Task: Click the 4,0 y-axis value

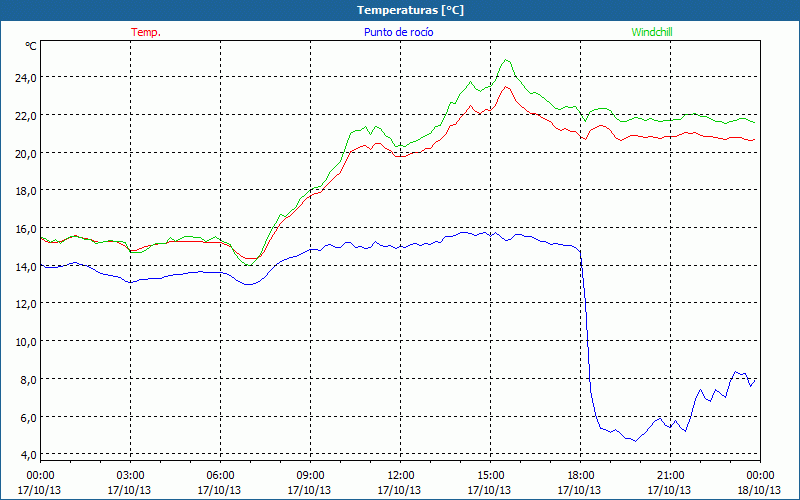Action: (29, 455)
